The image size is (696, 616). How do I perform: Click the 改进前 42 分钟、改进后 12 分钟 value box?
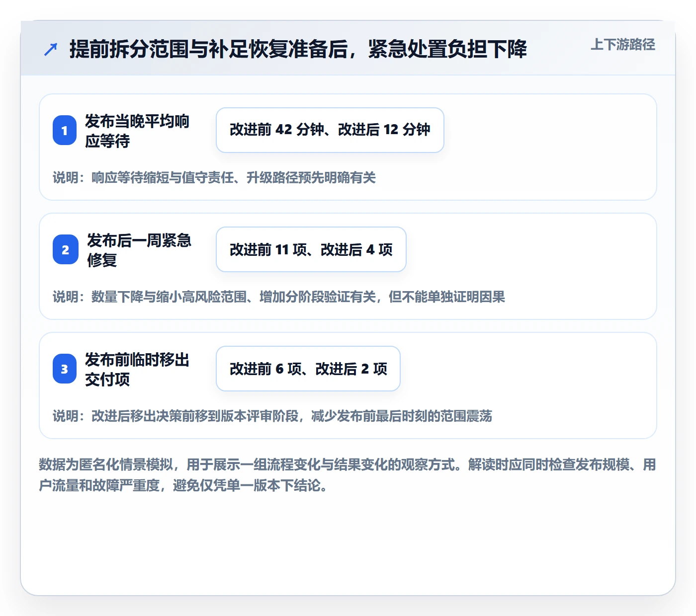[330, 130]
